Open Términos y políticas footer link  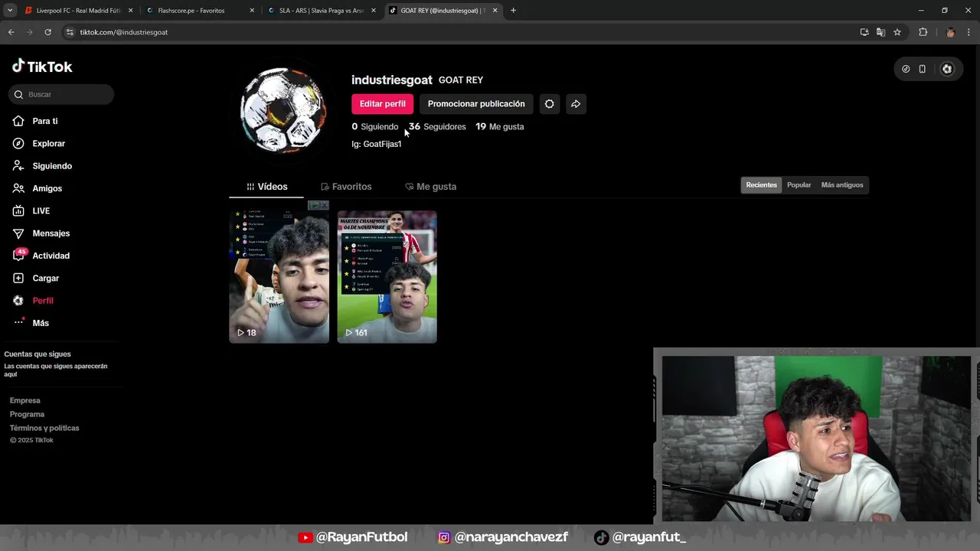pyautogui.click(x=44, y=429)
